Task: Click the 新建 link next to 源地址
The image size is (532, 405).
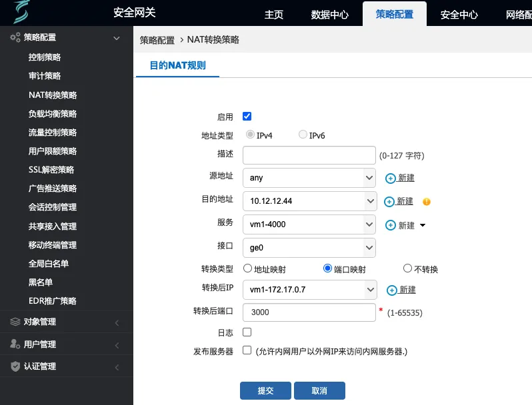Action: (x=406, y=178)
